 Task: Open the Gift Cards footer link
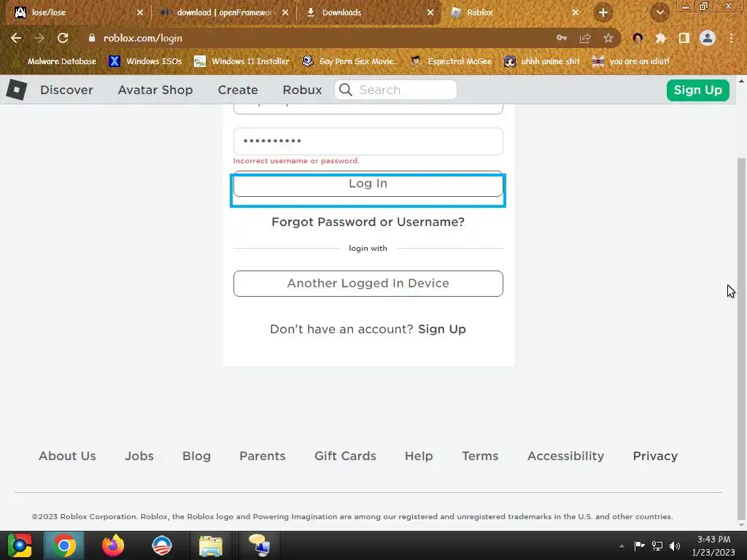pyautogui.click(x=345, y=456)
